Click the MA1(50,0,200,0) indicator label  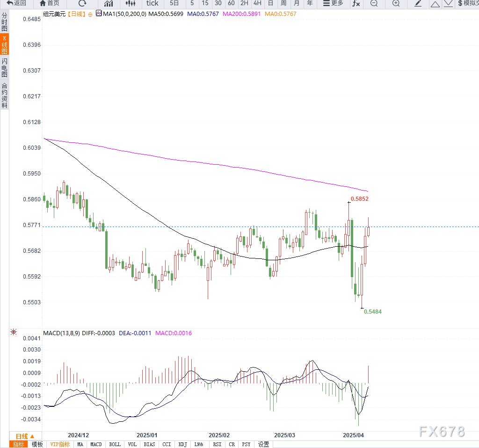pos(124,14)
